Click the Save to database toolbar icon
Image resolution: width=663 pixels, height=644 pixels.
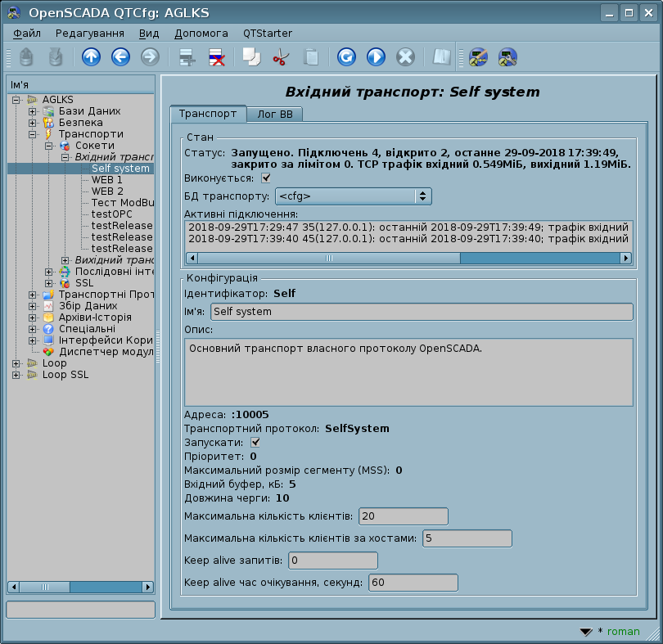point(56,57)
